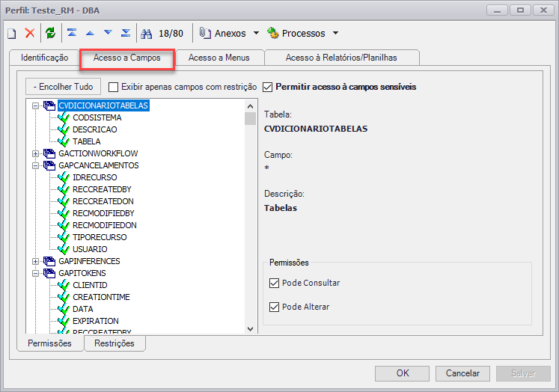Click the GAPITOKENS table icon
Image resolution: width=559 pixels, height=392 pixels.
pos(49,273)
